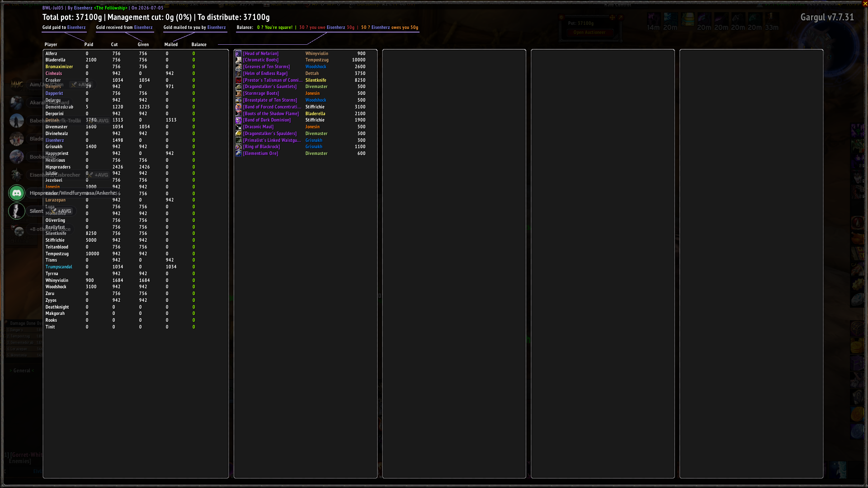
Task: Select player Alferz in the list
Action: tap(51, 53)
